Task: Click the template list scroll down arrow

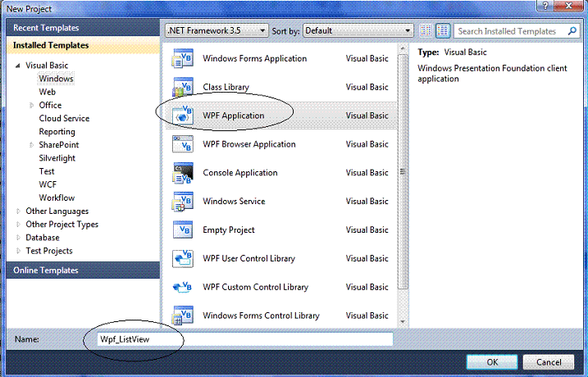Action: pos(403,321)
